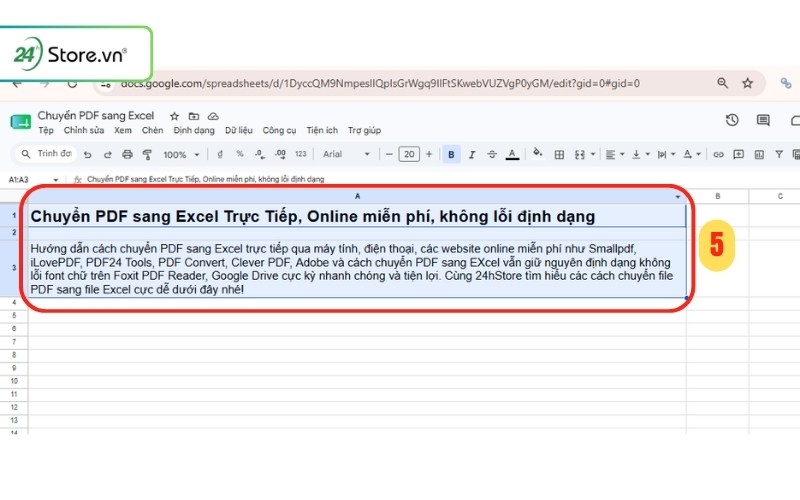Click the Trình đơn menu search box

pyautogui.click(x=46, y=154)
